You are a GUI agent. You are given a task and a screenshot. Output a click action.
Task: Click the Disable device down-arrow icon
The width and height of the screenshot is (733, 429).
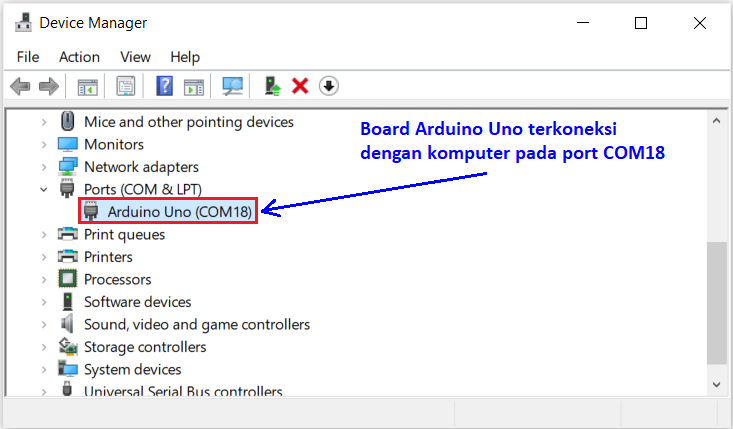329,86
